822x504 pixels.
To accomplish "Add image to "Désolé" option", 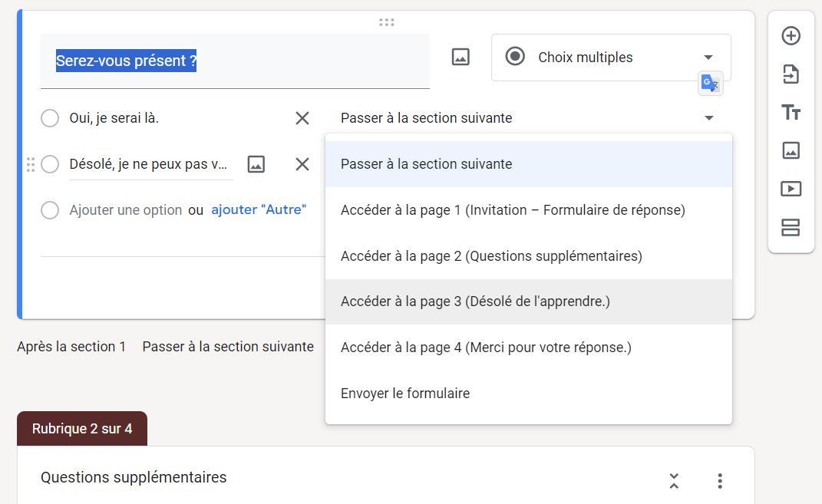I will [256, 164].
